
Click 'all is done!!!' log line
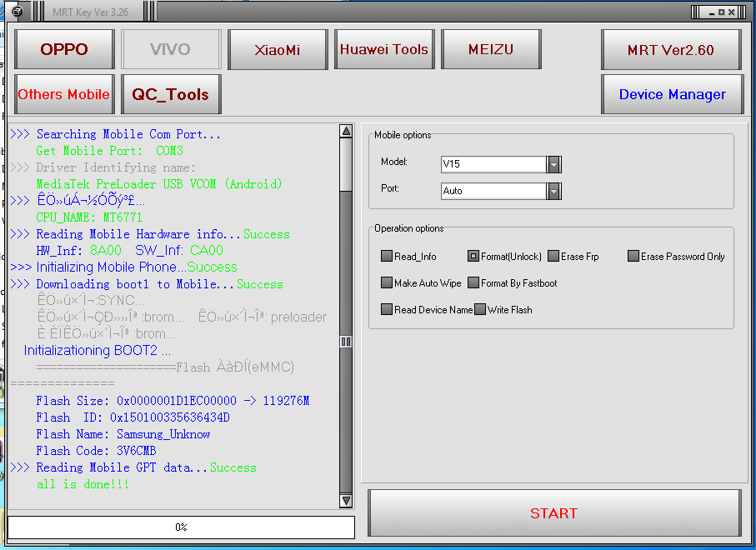[83, 484]
